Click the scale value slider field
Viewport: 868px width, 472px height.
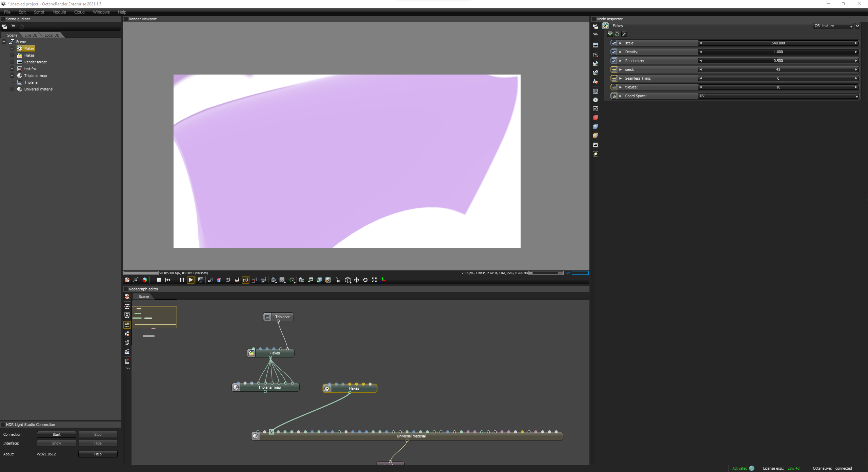point(778,43)
